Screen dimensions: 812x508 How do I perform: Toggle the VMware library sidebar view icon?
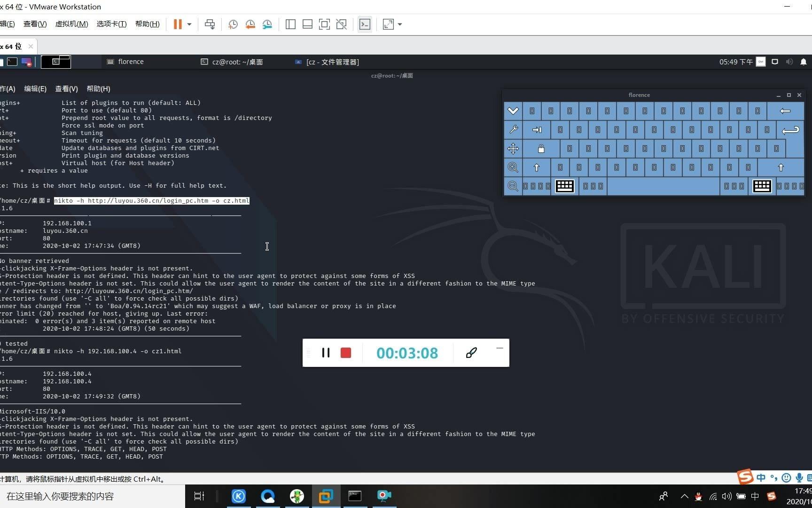[x=290, y=24]
